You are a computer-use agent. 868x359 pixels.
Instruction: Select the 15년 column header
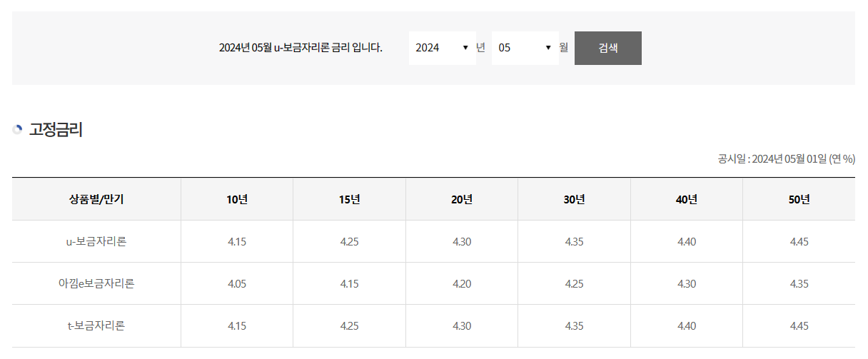pos(350,199)
